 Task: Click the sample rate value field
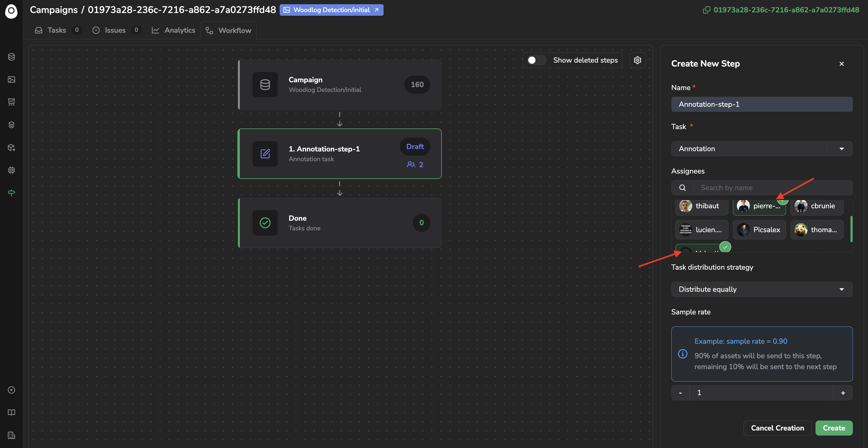pos(761,393)
